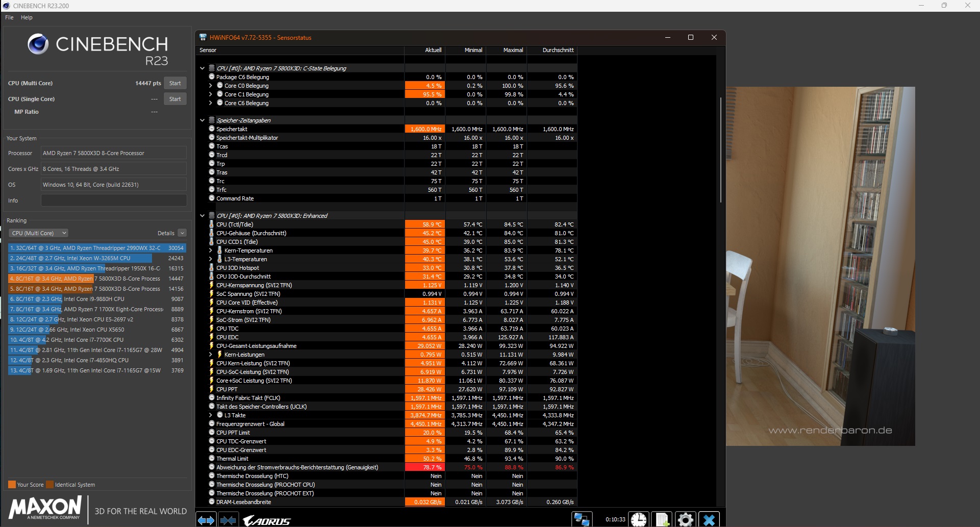Click the Cinebench title bar app icon

click(x=6, y=6)
